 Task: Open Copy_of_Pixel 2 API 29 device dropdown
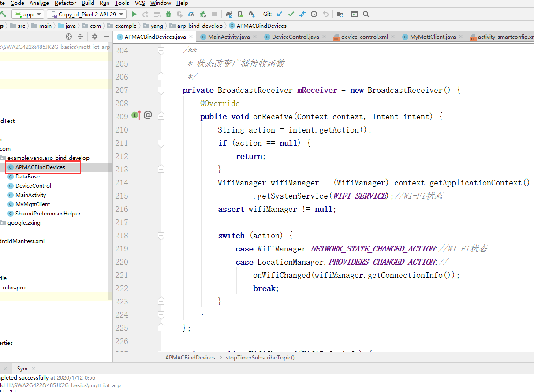tap(86, 14)
